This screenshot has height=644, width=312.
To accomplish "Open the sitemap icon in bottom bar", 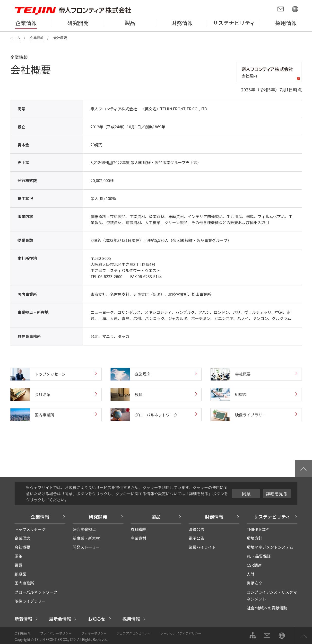I will pos(252,635).
